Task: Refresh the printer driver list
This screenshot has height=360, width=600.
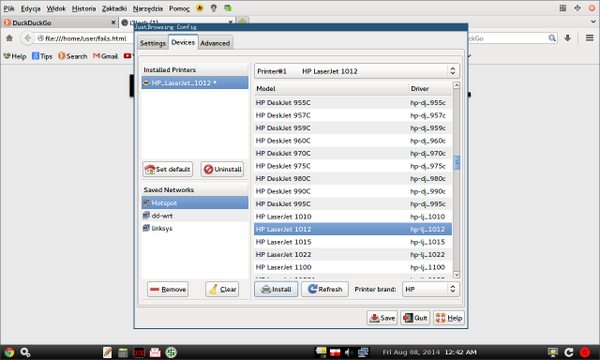Action: [325, 289]
